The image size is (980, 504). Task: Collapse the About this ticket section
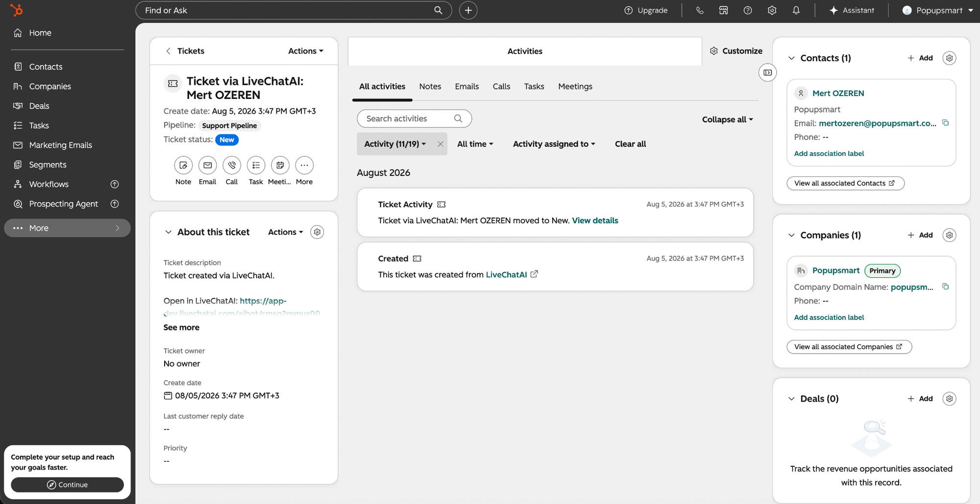(x=168, y=232)
